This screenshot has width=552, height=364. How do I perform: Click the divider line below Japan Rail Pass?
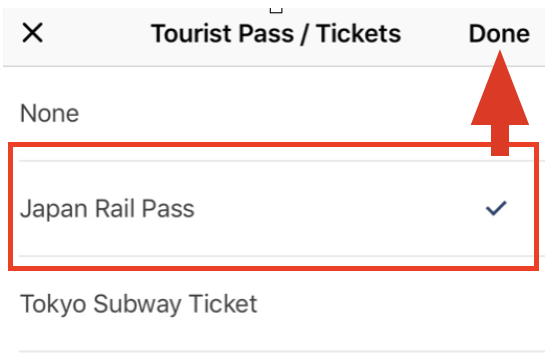coord(276,256)
